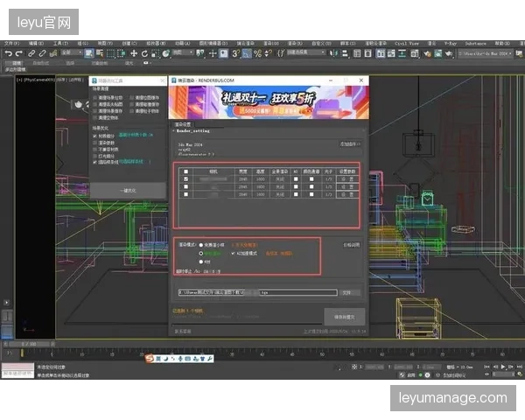Select the Link tool chain icon
525x420 pixels.
tap(31, 53)
